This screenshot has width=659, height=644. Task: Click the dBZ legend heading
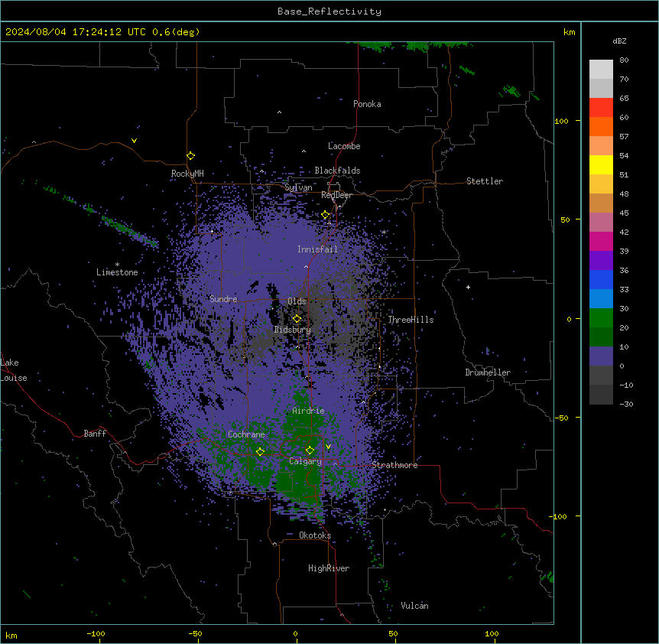point(619,41)
